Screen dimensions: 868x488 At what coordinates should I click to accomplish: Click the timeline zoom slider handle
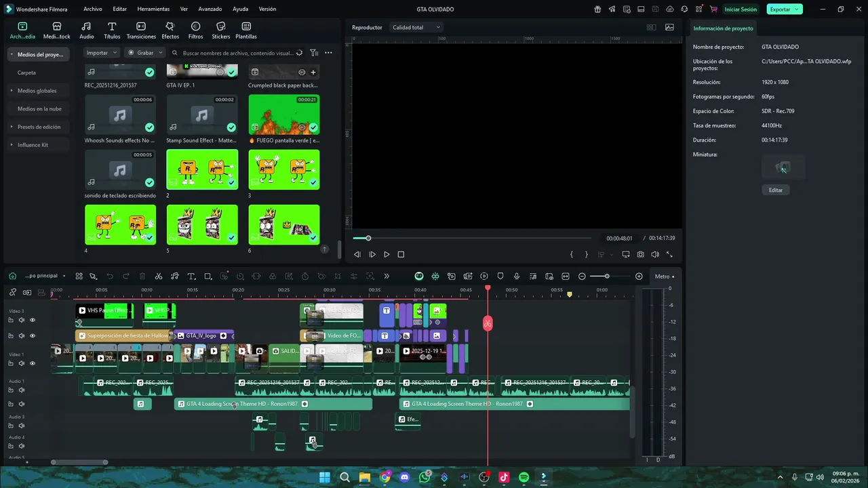tap(607, 277)
